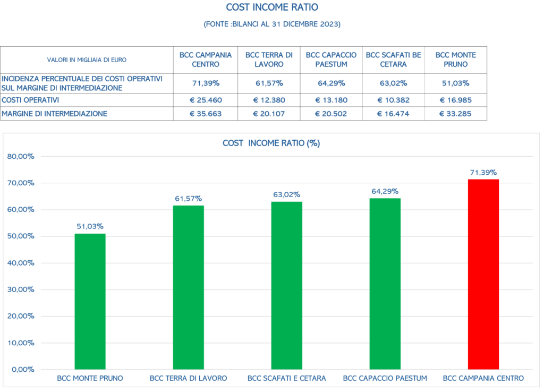The width and height of the screenshot is (544, 392).
Task: Click the MARGINE DI INTERMEDIAZIONE row label
Action: click(x=87, y=114)
